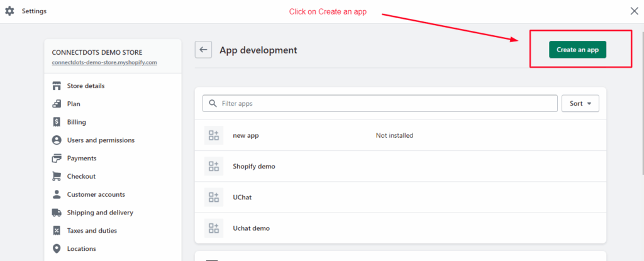Open Customer accounts settings
Image resolution: width=644 pixels, height=261 pixels.
(x=96, y=194)
